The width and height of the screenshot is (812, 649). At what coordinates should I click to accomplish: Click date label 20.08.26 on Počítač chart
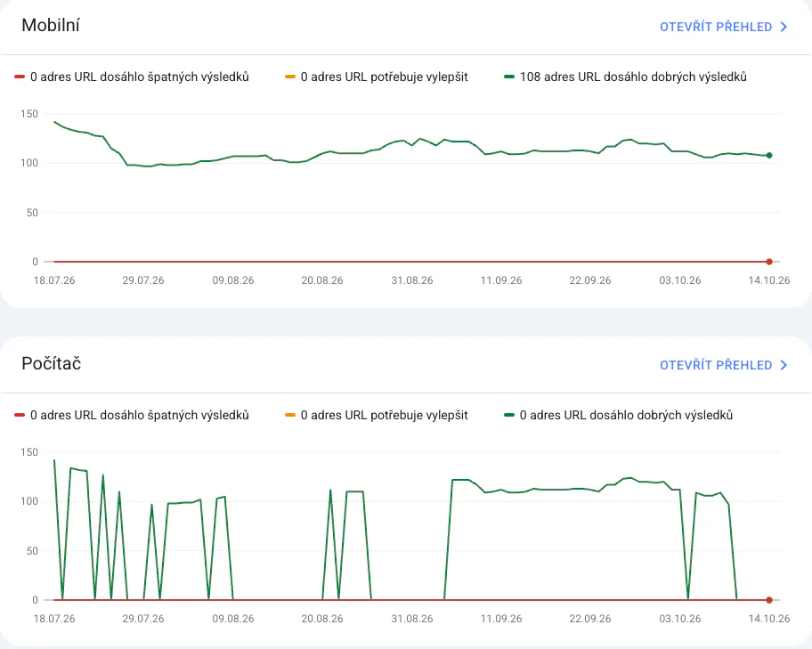point(322,619)
